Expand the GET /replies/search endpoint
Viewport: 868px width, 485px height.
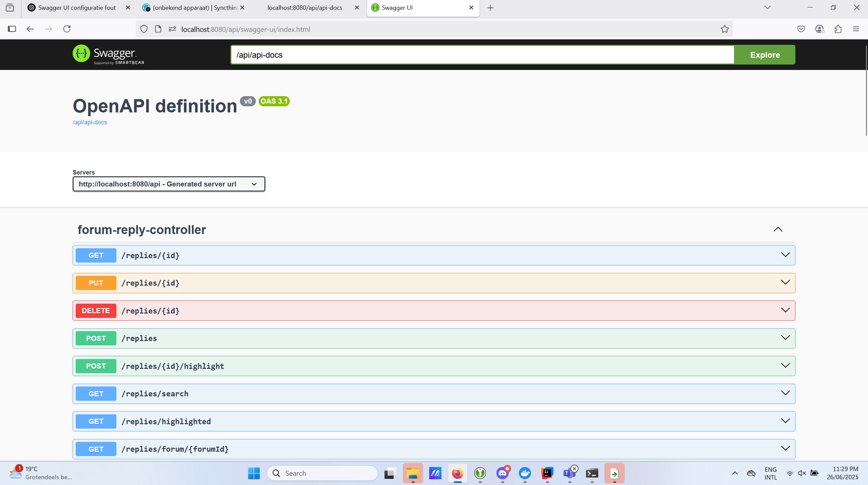pyautogui.click(x=433, y=394)
